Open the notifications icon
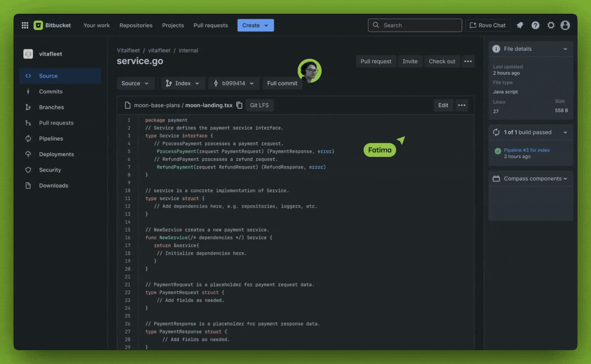 [520, 25]
